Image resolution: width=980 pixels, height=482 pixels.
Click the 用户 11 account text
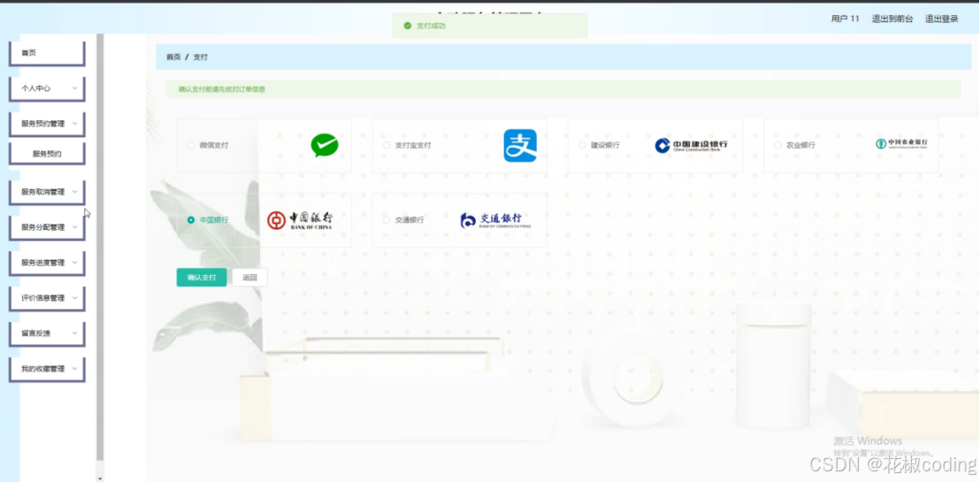pos(845,19)
